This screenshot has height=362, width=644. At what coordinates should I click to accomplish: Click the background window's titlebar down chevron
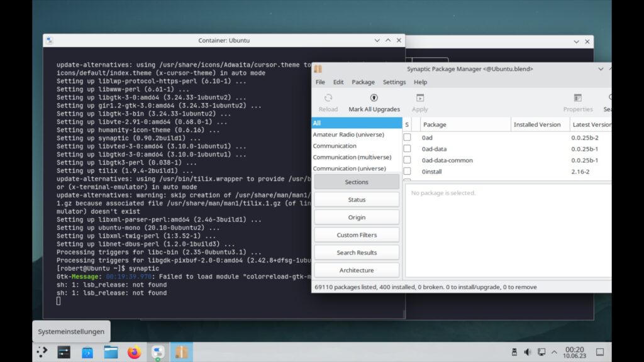point(576,42)
